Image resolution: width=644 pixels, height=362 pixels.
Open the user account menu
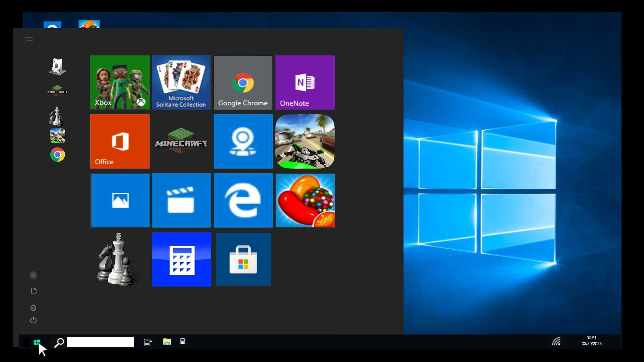(x=33, y=275)
